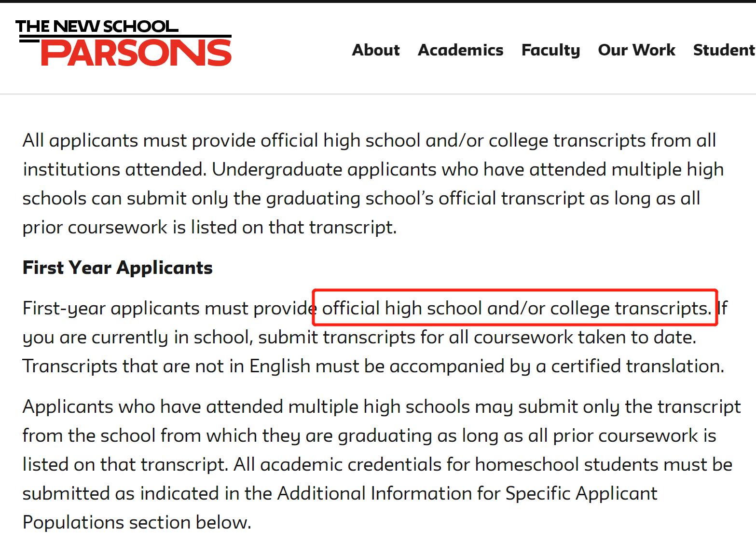This screenshot has width=756, height=543.
Task: Click the red PARSONS wordmark logo
Action: click(137, 53)
